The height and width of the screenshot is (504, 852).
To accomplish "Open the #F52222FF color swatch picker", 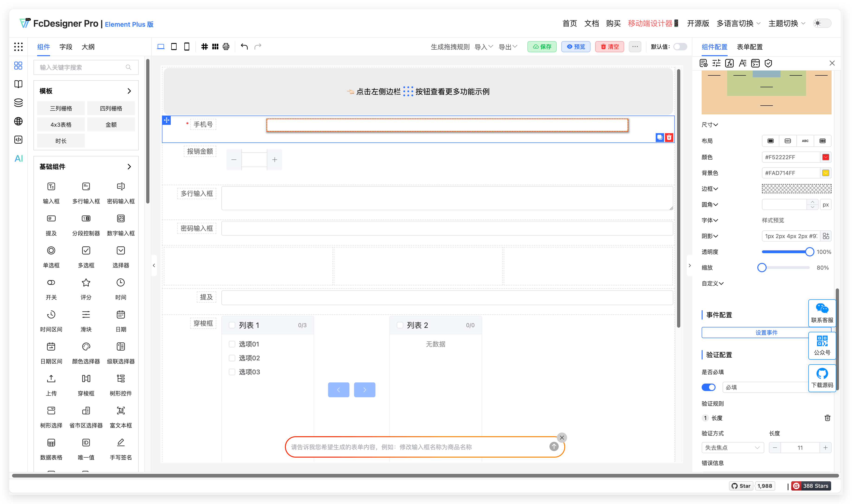I will click(x=826, y=157).
